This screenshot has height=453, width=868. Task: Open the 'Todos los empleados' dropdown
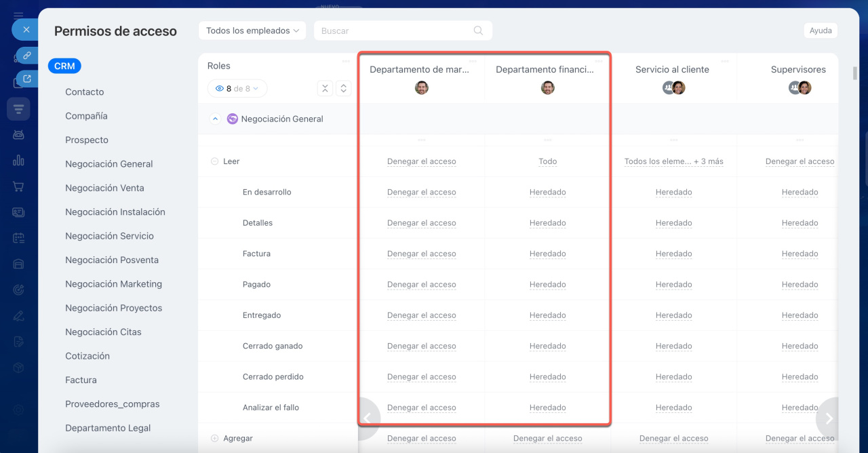click(252, 31)
